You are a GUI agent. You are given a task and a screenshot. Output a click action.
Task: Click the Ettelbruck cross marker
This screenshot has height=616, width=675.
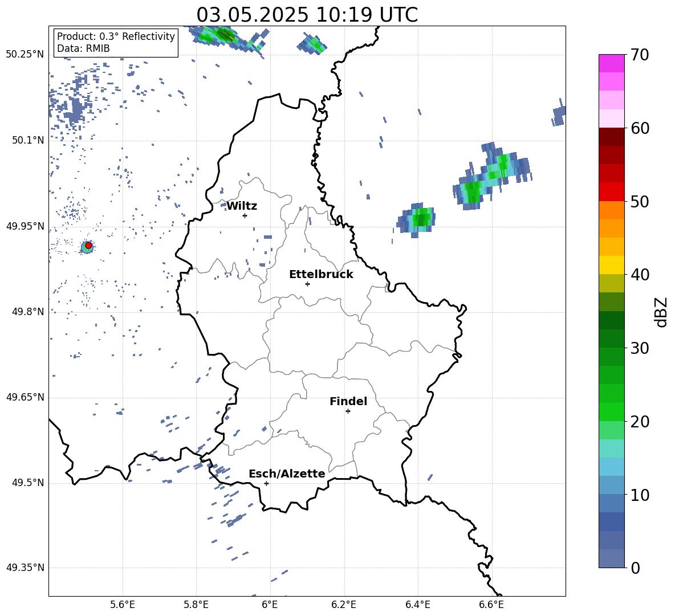(x=307, y=284)
